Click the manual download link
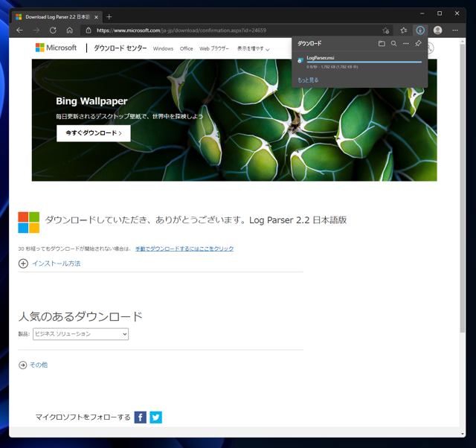 (184, 249)
